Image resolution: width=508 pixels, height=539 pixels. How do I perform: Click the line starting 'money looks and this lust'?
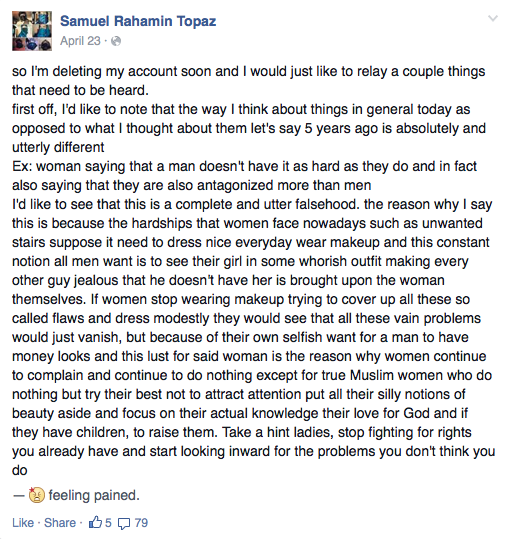pyautogui.click(x=249, y=356)
